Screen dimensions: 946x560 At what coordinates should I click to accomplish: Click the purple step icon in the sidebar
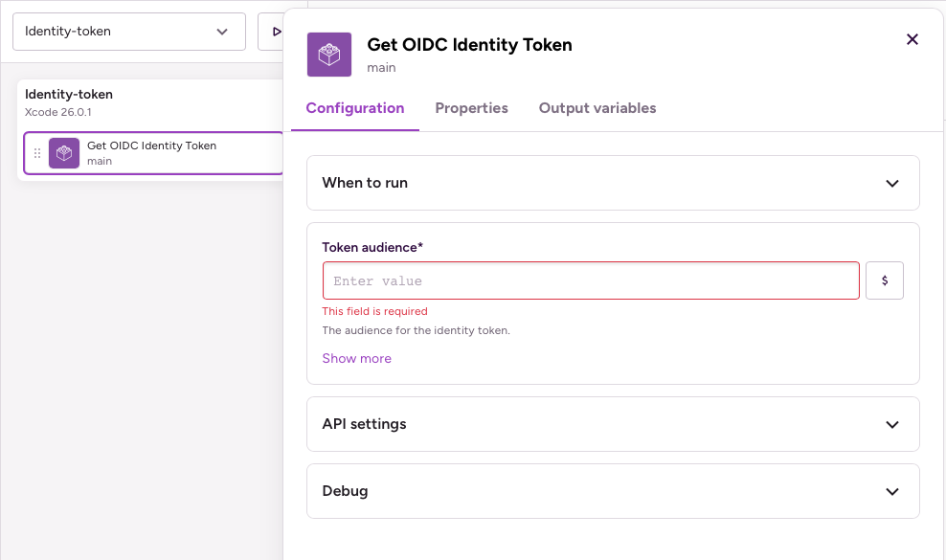(63, 152)
